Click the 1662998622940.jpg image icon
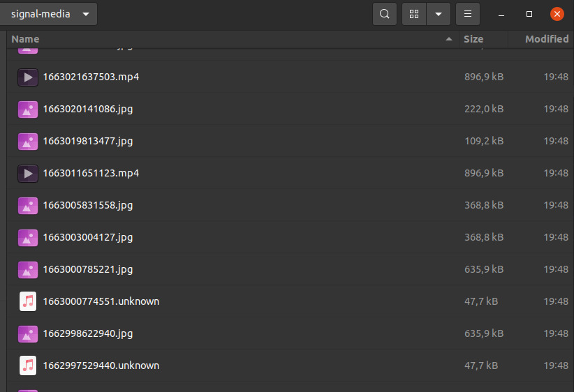 point(27,333)
